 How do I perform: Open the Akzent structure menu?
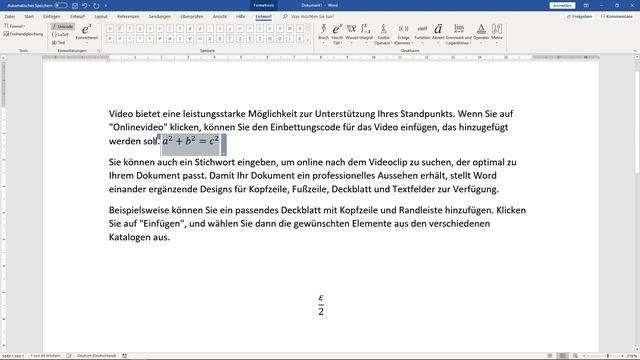(x=438, y=34)
